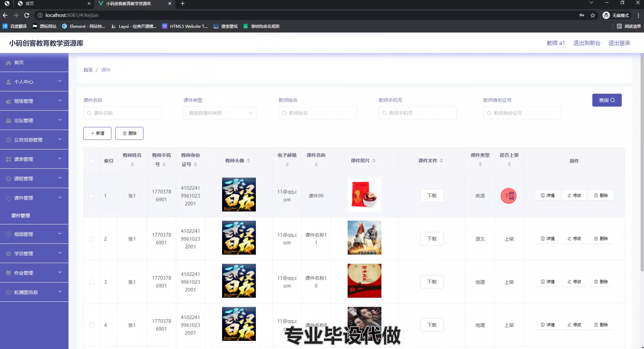Open the 请选择课件类型 dropdown
Screen dimensions: 644x349
tap(220, 113)
